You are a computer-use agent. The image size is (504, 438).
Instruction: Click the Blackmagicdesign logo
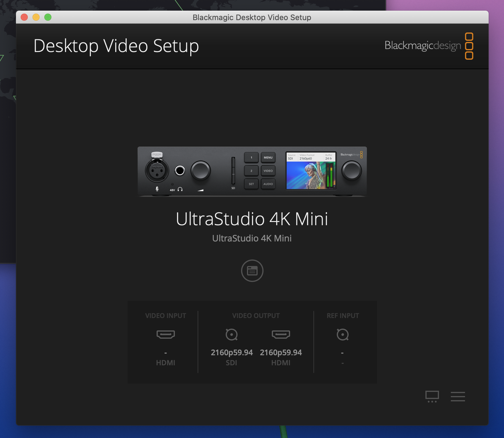[429, 46]
